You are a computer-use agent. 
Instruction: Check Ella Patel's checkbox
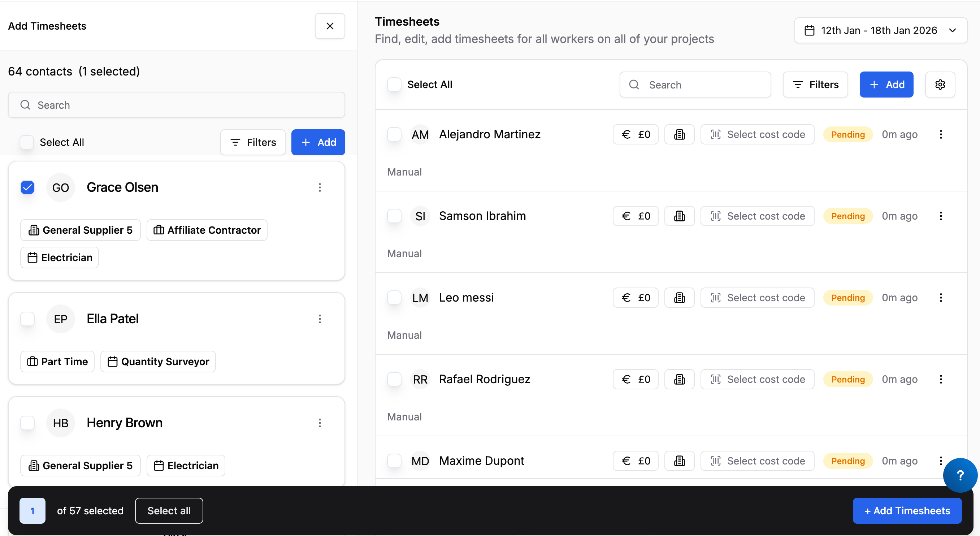click(x=27, y=319)
